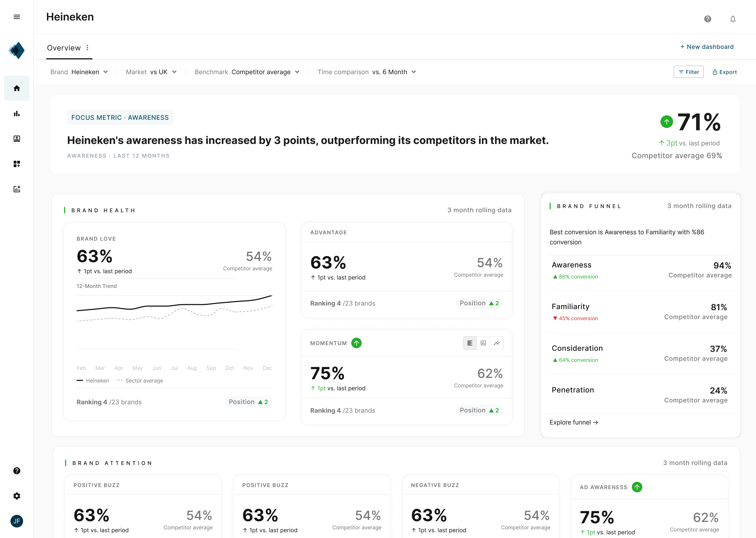Open the audience profile sidebar icon
Image resolution: width=756 pixels, height=538 pixels.
tap(17, 139)
